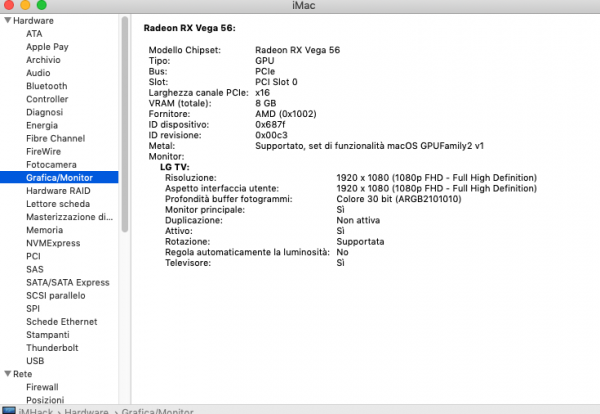The height and width of the screenshot is (414, 600).
Task: Click the Metal support value text
Action: [x=369, y=146]
